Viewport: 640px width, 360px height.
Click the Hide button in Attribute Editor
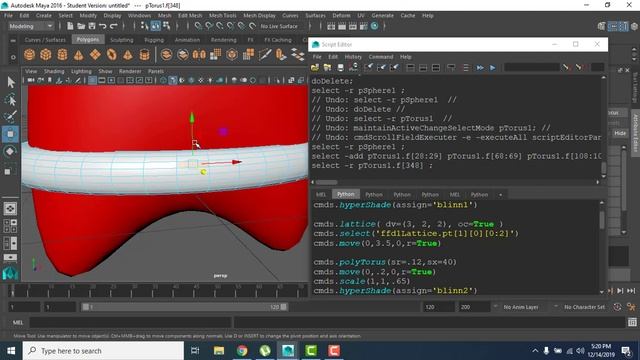point(620,133)
